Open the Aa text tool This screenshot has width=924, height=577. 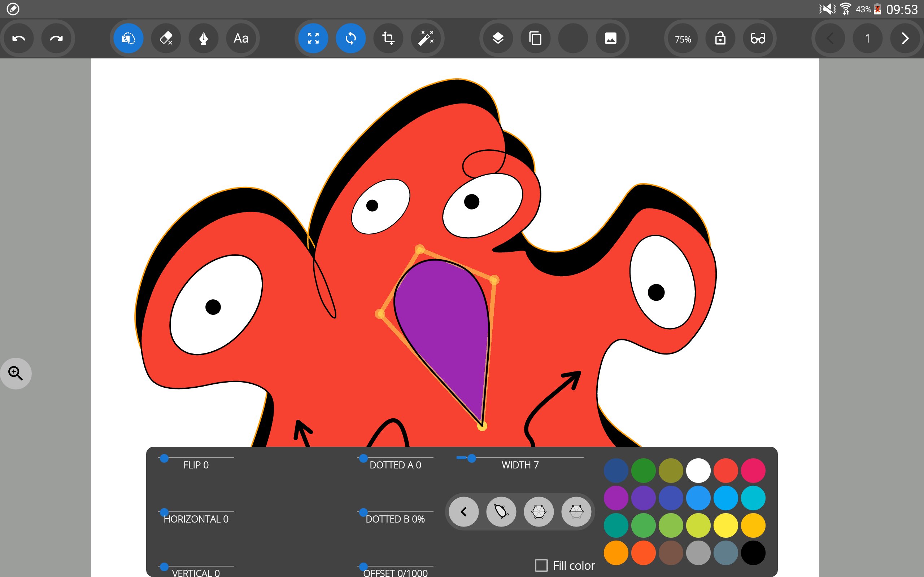241,39
